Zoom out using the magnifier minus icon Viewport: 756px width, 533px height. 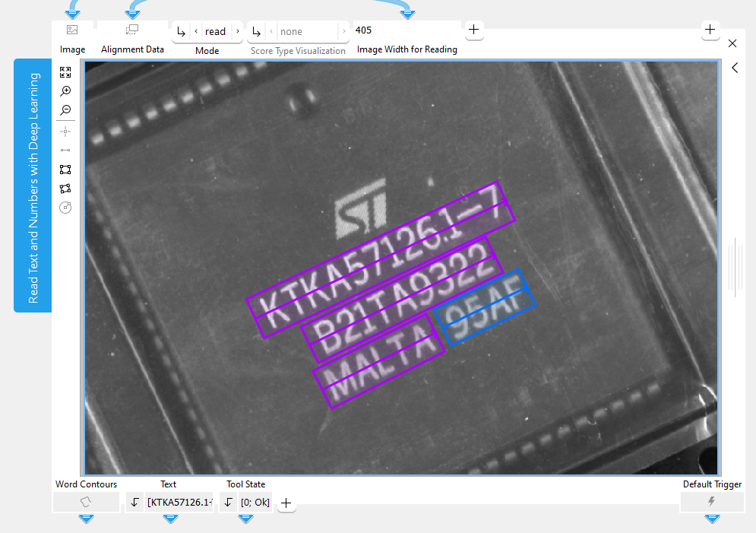coord(65,110)
